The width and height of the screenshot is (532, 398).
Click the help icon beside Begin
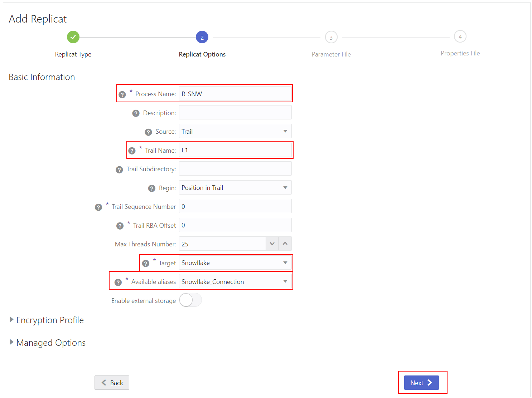[x=152, y=188]
